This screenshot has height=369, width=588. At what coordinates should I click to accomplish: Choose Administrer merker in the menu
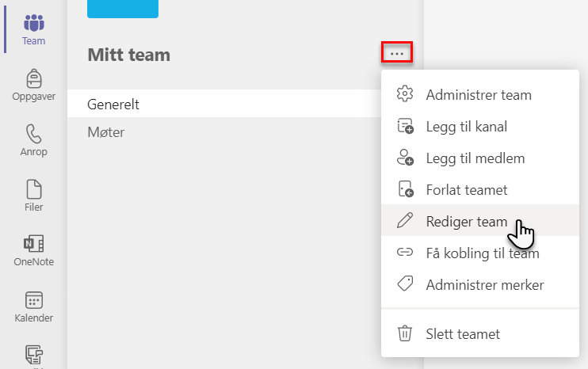click(x=480, y=285)
